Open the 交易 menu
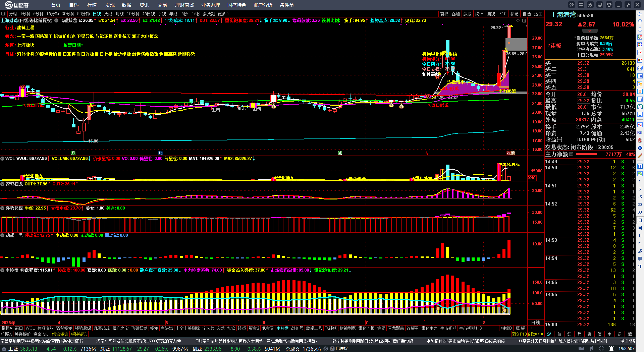 click(162, 5)
